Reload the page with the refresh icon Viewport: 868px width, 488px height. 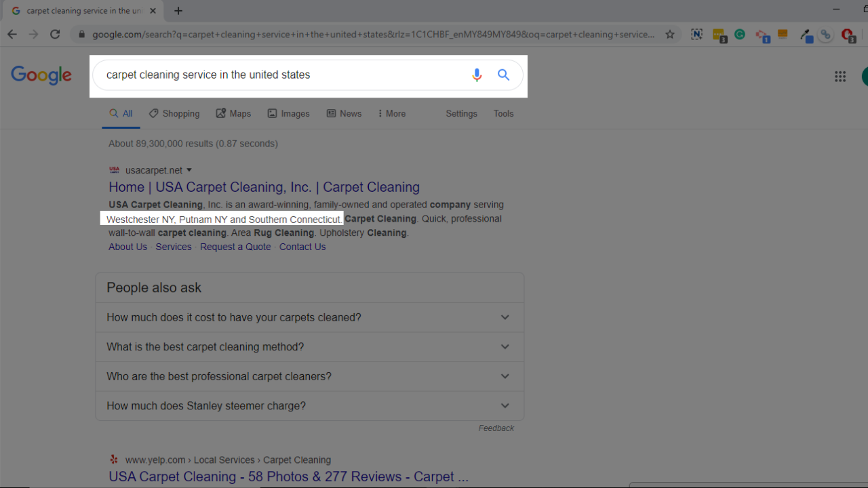point(56,35)
